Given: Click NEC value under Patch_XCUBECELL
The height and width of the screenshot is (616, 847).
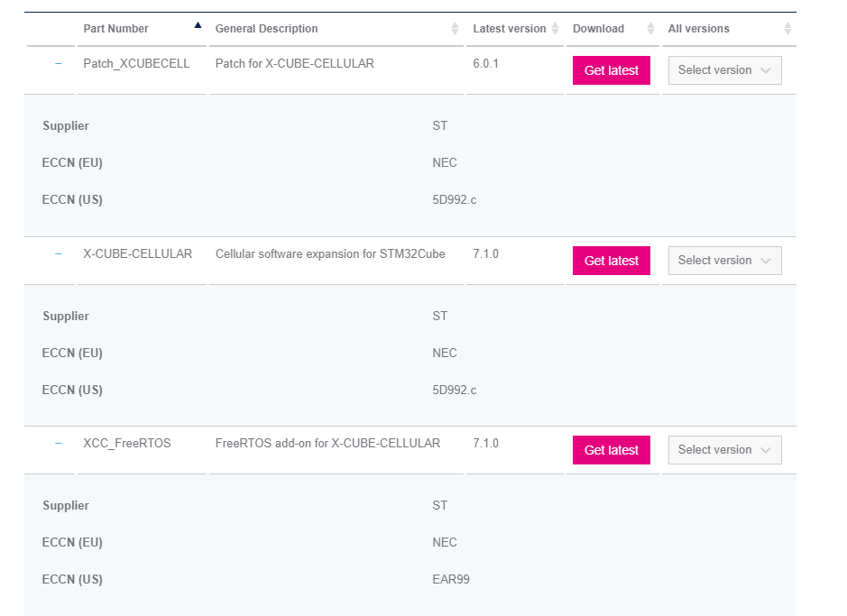Looking at the screenshot, I should click(x=445, y=162).
